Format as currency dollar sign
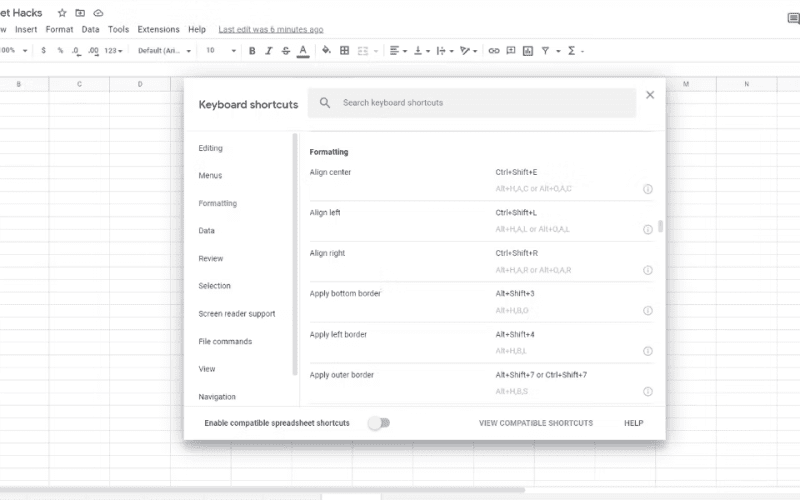 click(x=43, y=51)
